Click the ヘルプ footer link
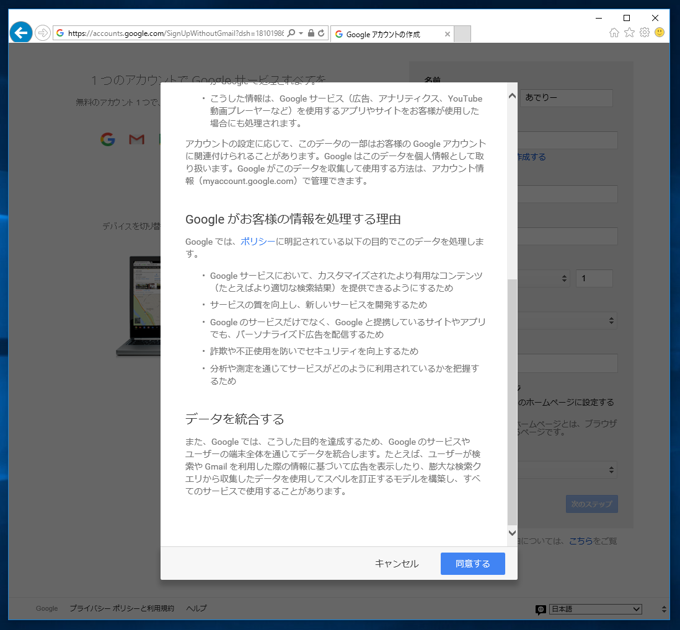This screenshot has height=630, width=680. [196, 608]
